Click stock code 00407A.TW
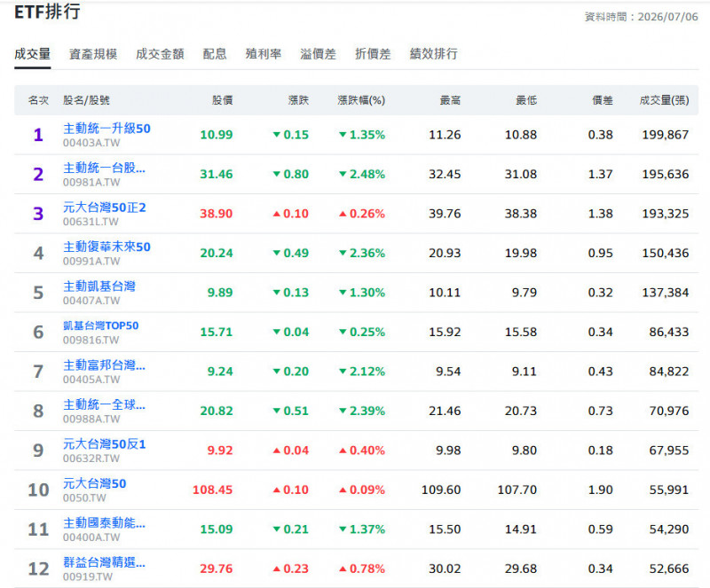Image resolution: width=710 pixels, height=588 pixels. (x=91, y=301)
